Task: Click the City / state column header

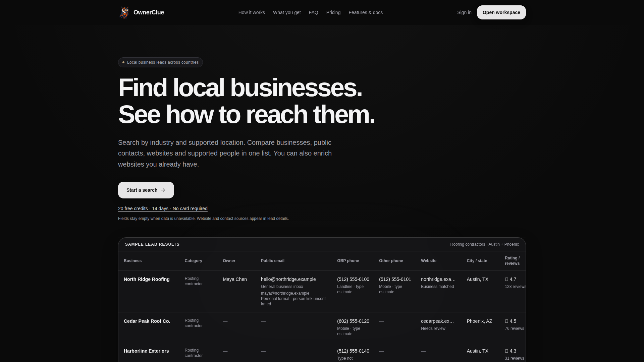Action: coord(477,261)
